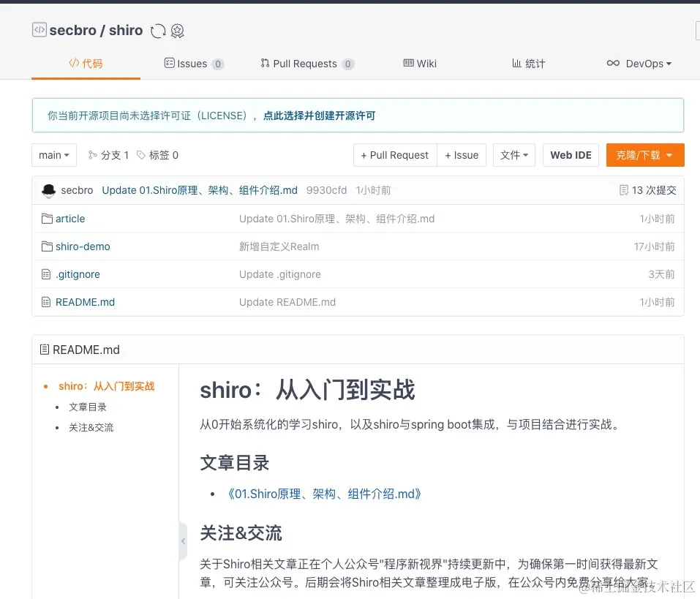This screenshot has width=700, height=599.
Task: Click the .gitignore file icon
Action: coord(45,274)
